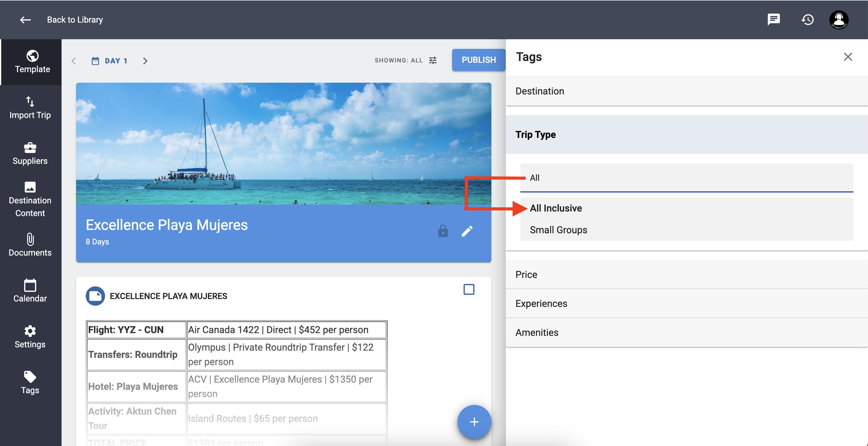The image size is (868, 446).
Task: Edit trip title with the pencil icon
Action: click(467, 231)
